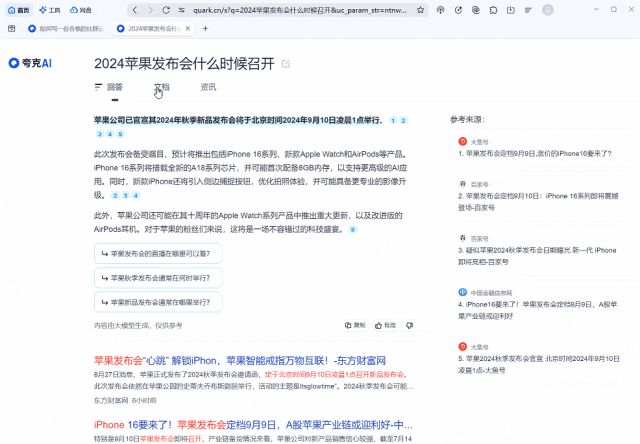This screenshot has width=640, height=444.
Task: Switch to the 资讯 tab
Action: 208,87
